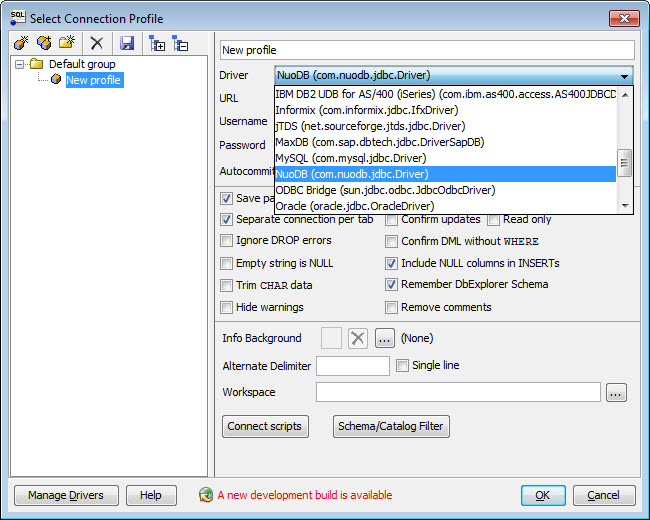This screenshot has width=650, height=520.
Task: Choose MaxDB driver from list
Action: [x=446, y=142]
